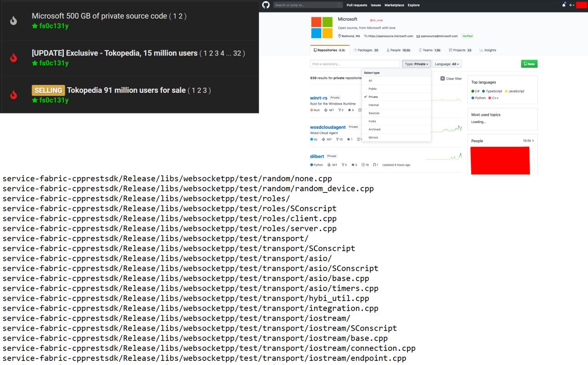Click the SELLING badge on Tokopedia thread
Viewport: 588px width, 365px height.
click(x=48, y=90)
